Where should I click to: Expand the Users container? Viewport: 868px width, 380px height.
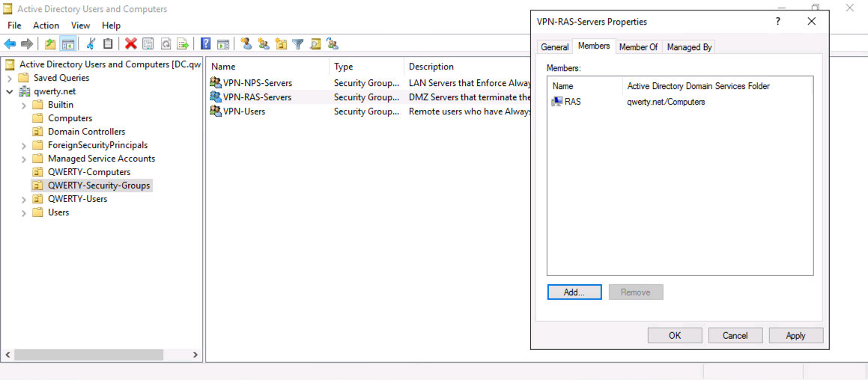tap(24, 212)
